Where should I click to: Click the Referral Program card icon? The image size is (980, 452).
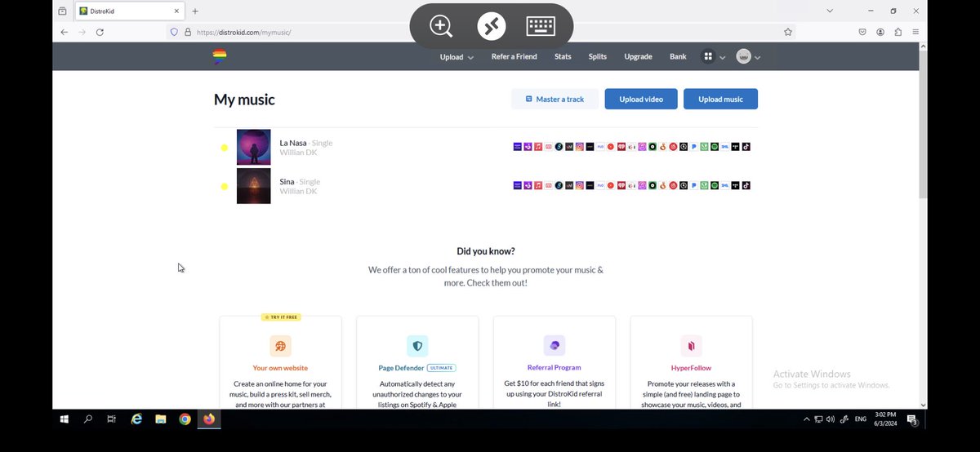pyautogui.click(x=555, y=345)
